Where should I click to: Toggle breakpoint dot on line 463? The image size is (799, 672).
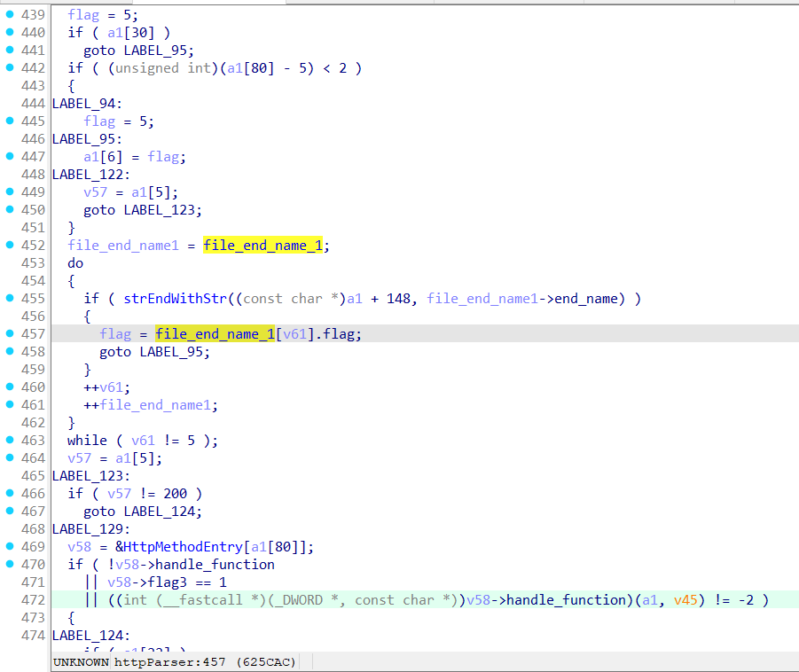click(9, 440)
